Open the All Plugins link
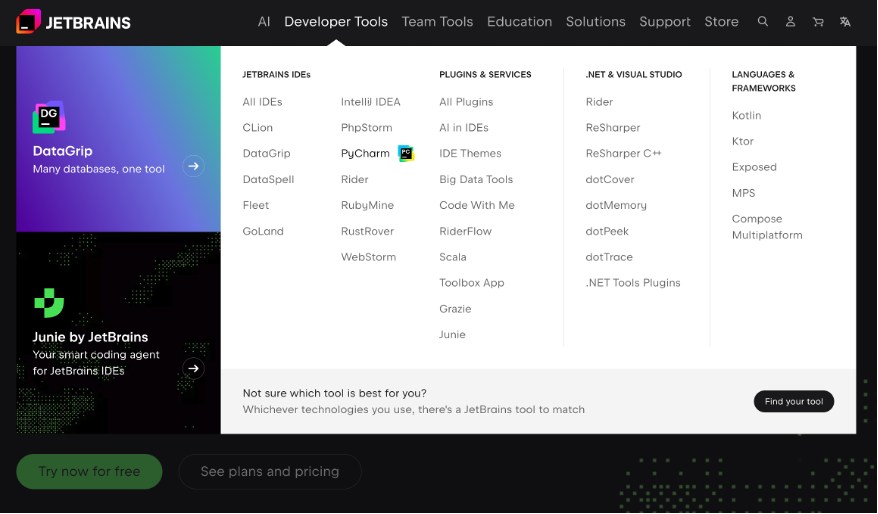 (x=466, y=102)
